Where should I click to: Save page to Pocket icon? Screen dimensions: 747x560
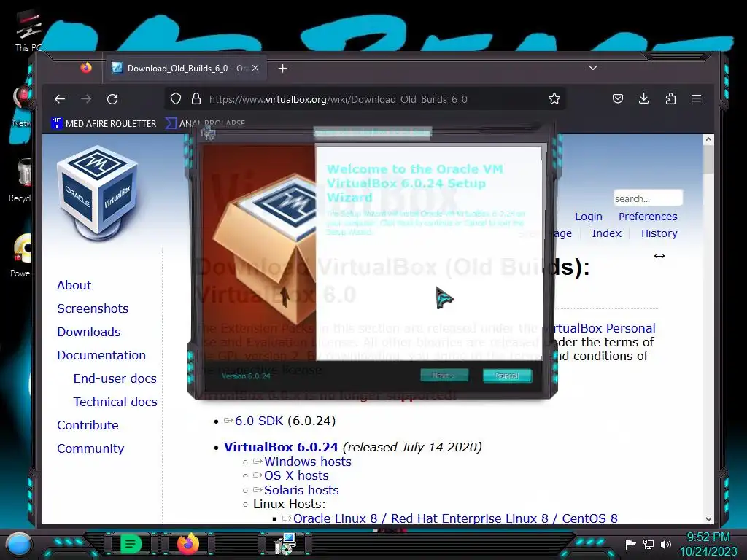click(617, 98)
